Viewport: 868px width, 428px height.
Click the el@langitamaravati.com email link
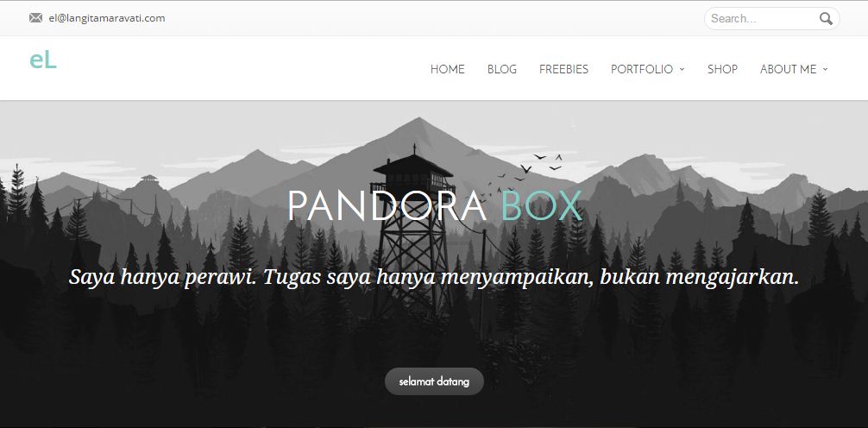107,18
